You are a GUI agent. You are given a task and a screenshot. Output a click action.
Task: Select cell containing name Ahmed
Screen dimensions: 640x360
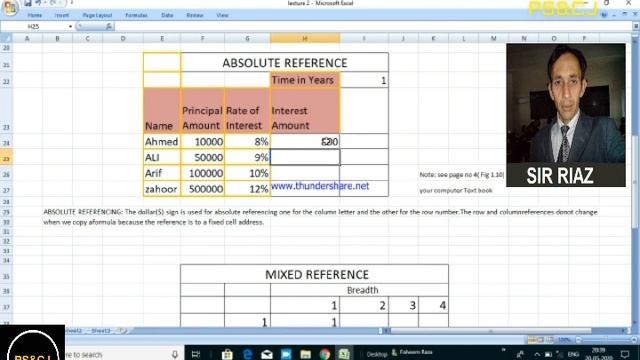[162, 142]
